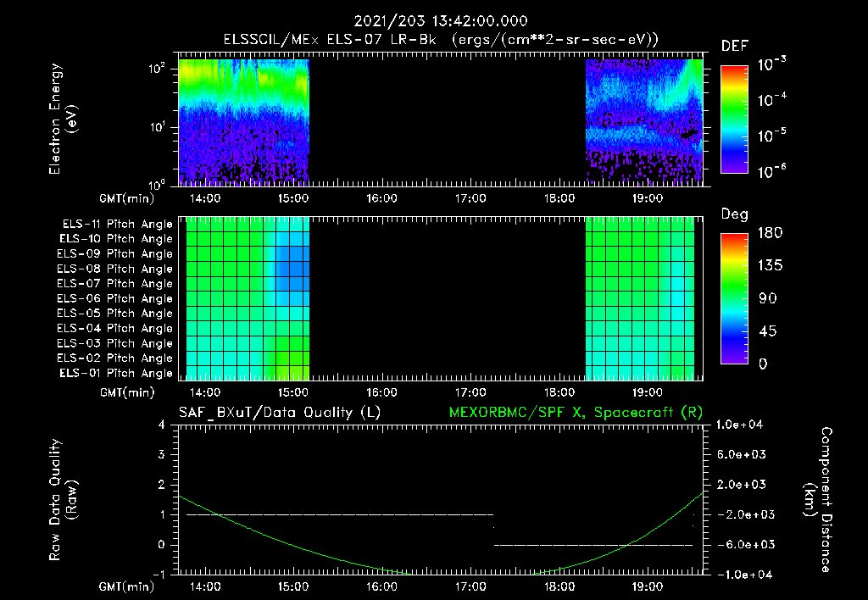868x600 pixels.
Task: Click the DEF color bar legend
Action: pos(735,119)
